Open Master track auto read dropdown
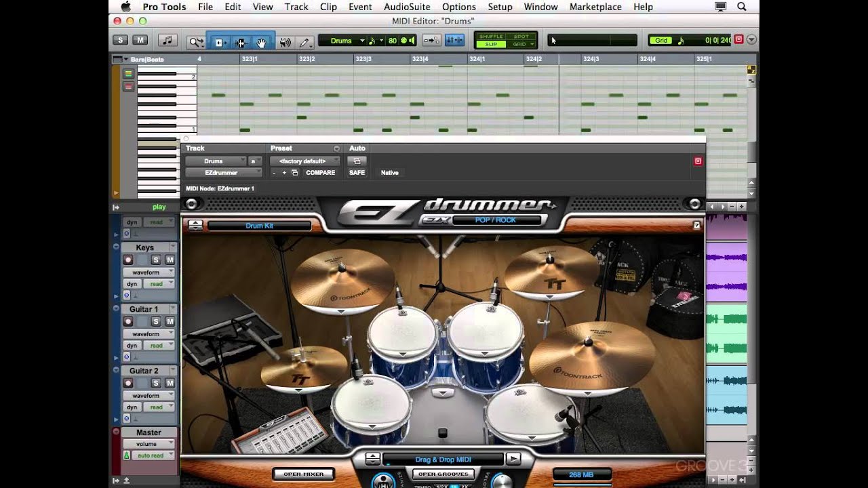Image resolution: width=868 pixels, height=488 pixels. [153, 455]
